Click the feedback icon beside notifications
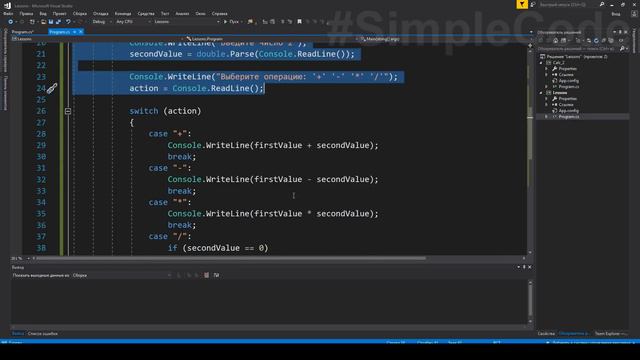 pos(533,4)
